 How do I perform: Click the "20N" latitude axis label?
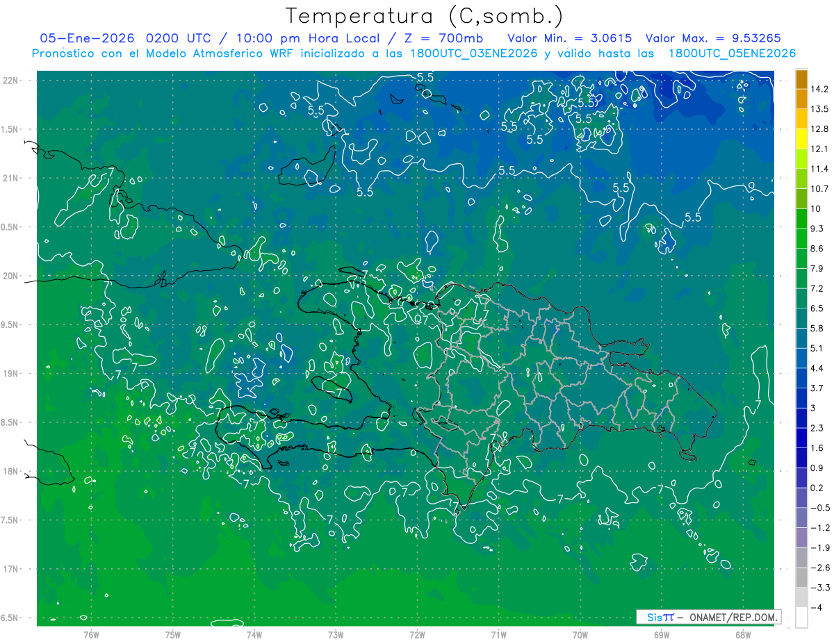pos(10,276)
